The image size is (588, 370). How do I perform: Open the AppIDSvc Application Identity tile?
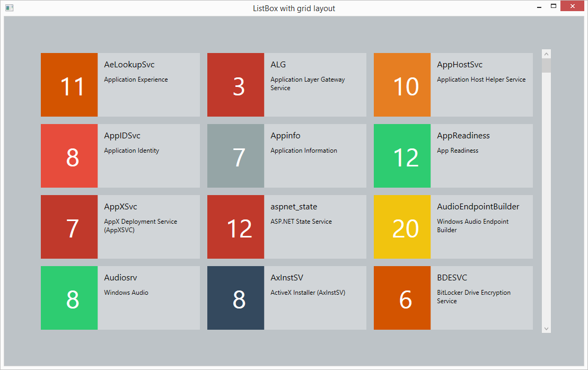click(148, 156)
